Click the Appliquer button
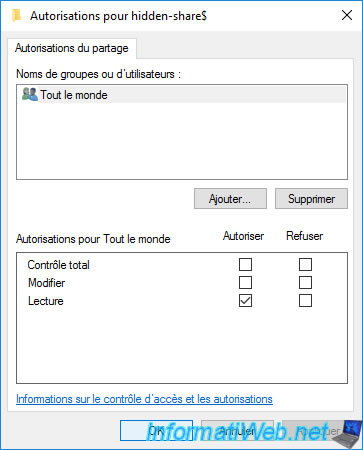Image resolution: width=363 pixels, height=450 pixels. click(x=317, y=430)
